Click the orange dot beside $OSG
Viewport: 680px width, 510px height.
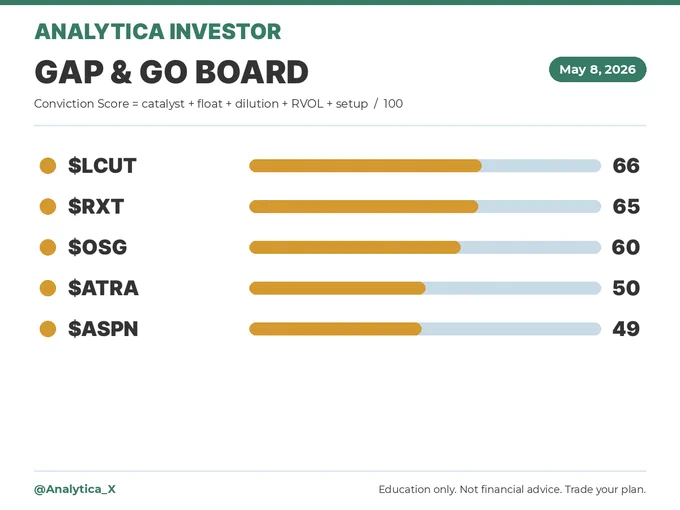[x=48, y=247]
